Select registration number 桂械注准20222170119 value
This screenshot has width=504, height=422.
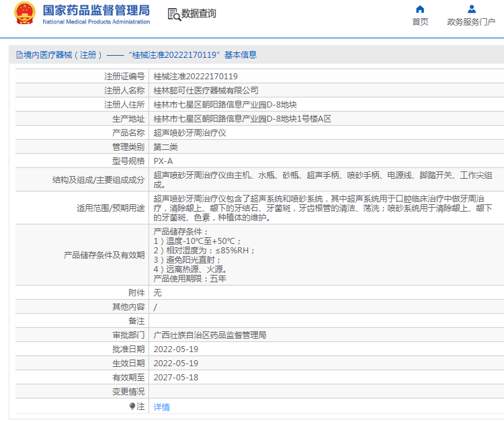(196, 77)
